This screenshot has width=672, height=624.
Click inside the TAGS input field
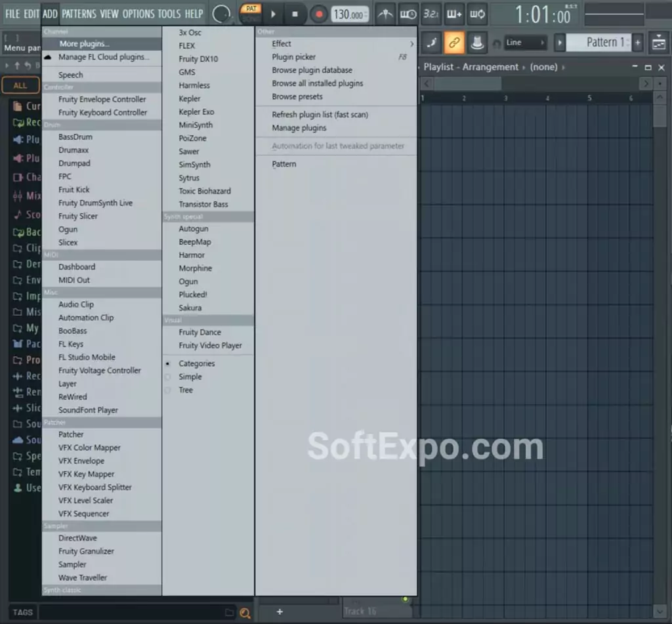[x=131, y=612]
